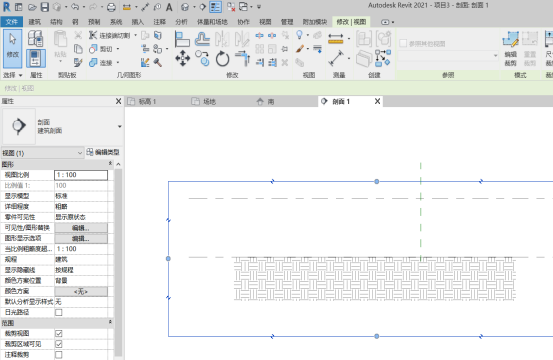Select the Modify (修改) arrow tool
Image resolution: width=553 pixels, height=360 pixels.
click(13, 48)
